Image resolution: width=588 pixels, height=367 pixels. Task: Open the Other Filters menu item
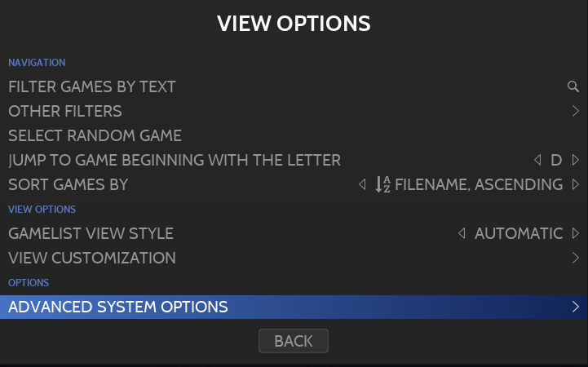(65, 111)
